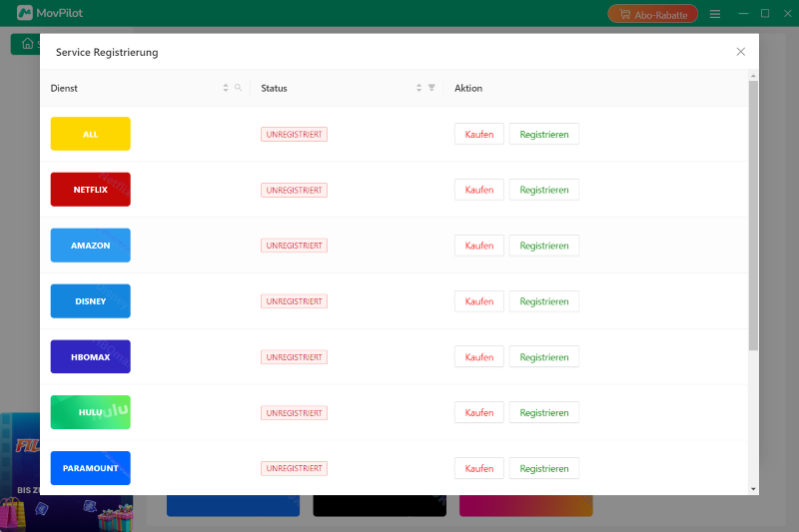799x532 pixels.
Task: Minimize the MovPilot window
Action: point(743,14)
